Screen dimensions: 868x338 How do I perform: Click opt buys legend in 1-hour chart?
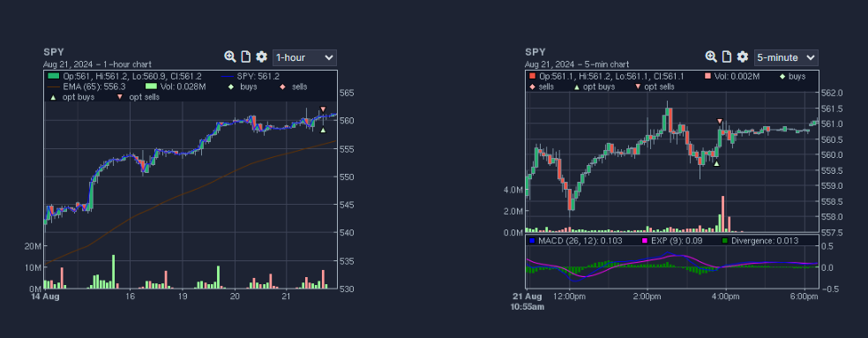click(x=71, y=97)
